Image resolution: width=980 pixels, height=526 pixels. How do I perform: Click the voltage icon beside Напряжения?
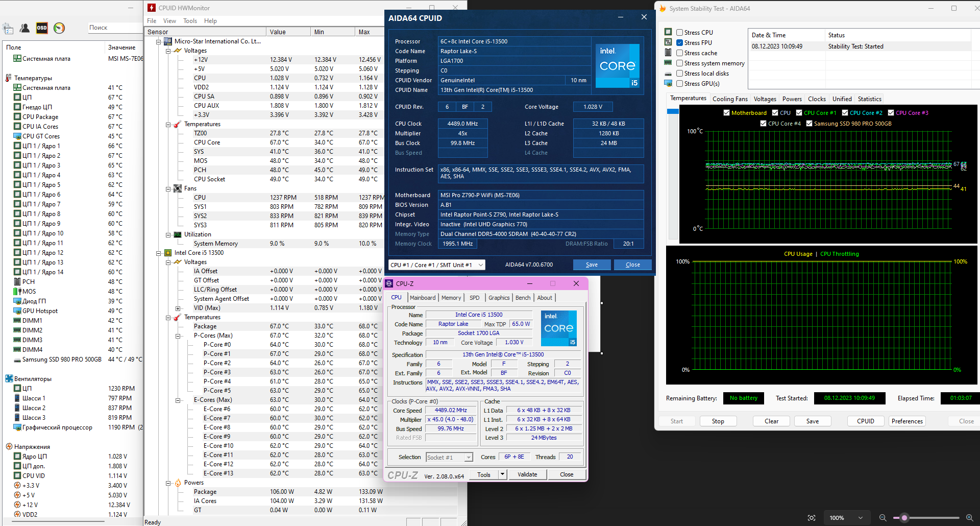click(9, 447)
